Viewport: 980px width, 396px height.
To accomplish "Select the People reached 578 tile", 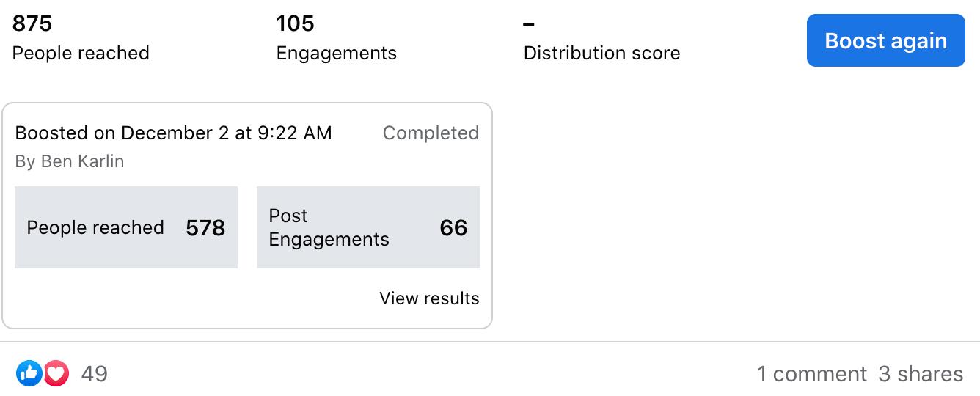I will [x=126, y=227].
